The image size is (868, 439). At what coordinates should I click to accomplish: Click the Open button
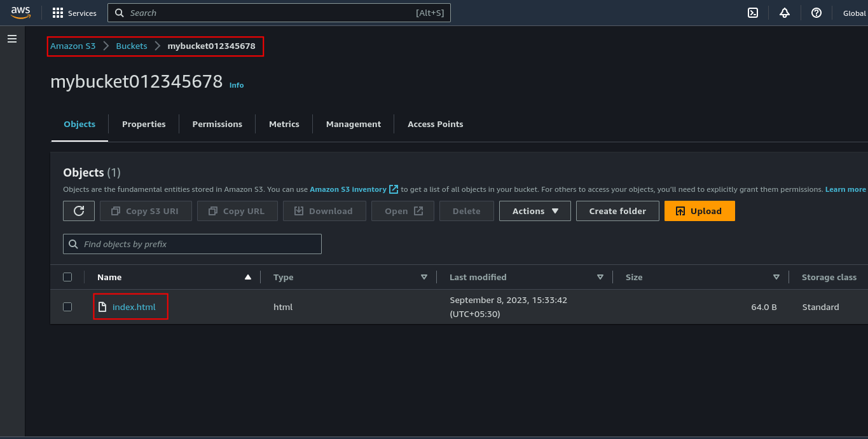pos(403,211)
